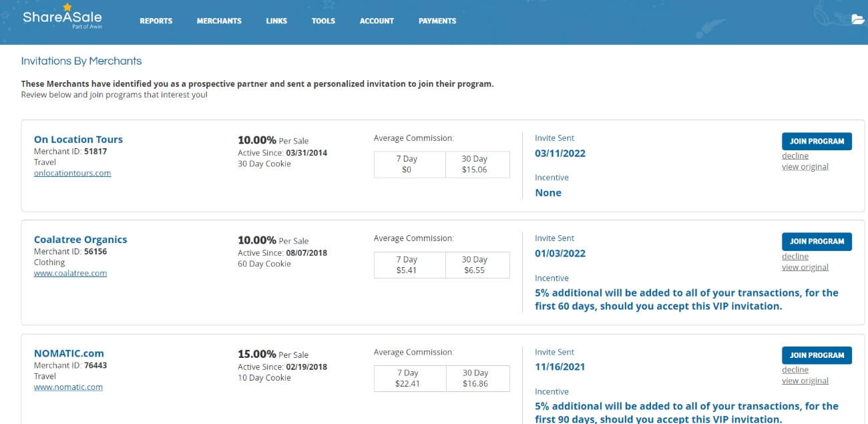Open the Links menu
This screenshot has width=868, height=424.
pyautogui.click(x=276, y=21)
